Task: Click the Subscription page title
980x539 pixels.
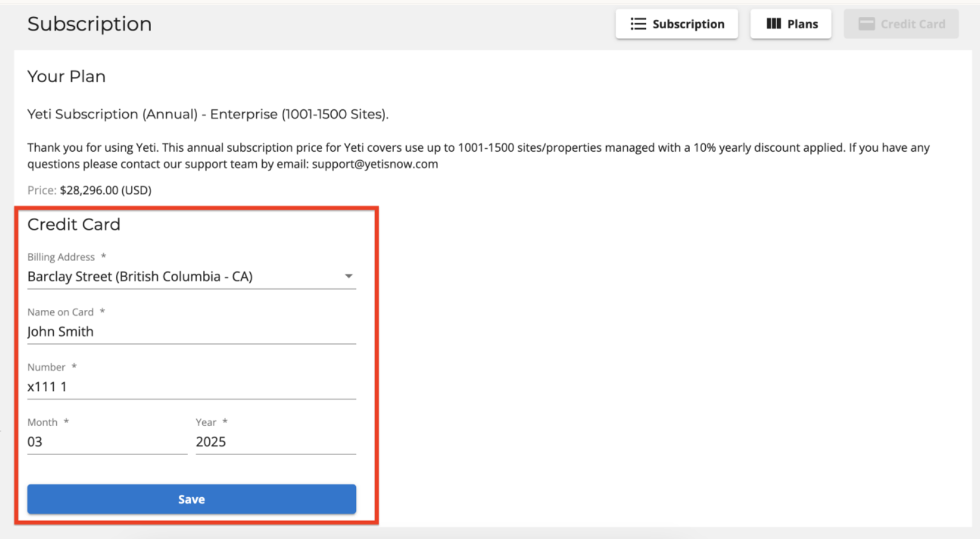Action: pyautogui.click(x=89, y=24)
